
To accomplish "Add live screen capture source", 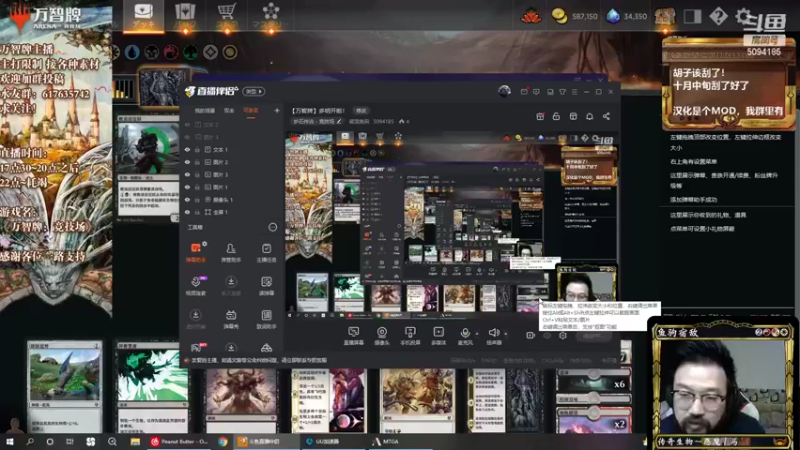I will pyautogui.click(x=353, y=336).
